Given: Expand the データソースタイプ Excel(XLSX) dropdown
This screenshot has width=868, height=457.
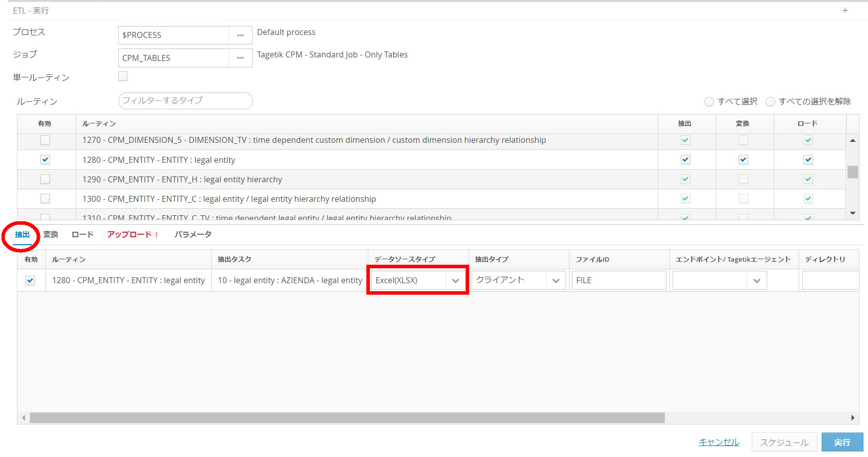Looking at the screenshot, I should [455, 281].
